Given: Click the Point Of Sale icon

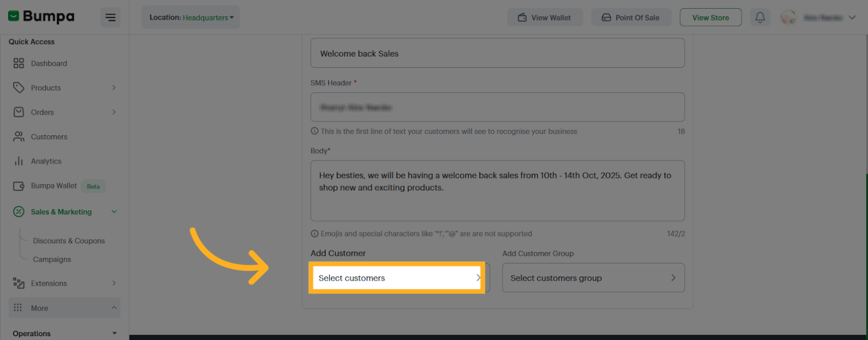Looking at the screenshot, I should coord(606,17).
